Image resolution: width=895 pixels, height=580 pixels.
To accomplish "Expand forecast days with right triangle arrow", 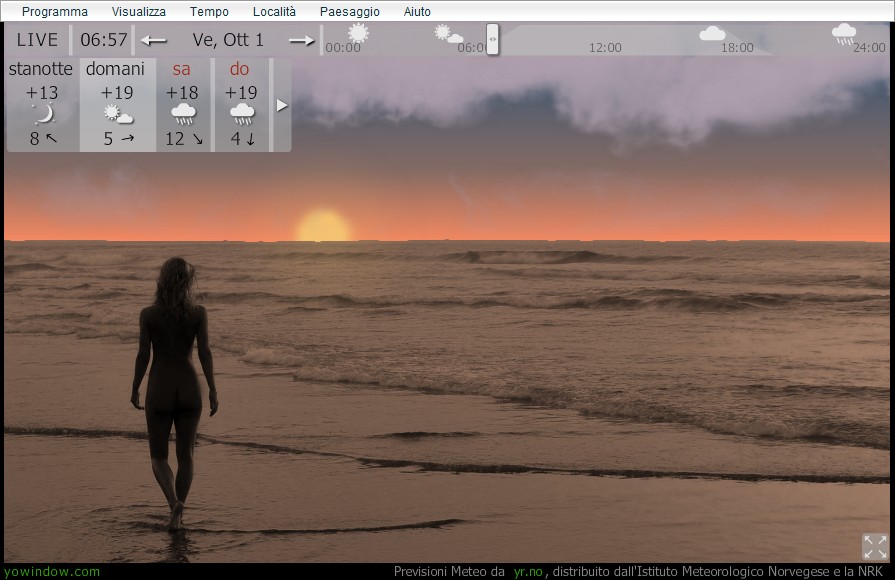I will [281, 106].
